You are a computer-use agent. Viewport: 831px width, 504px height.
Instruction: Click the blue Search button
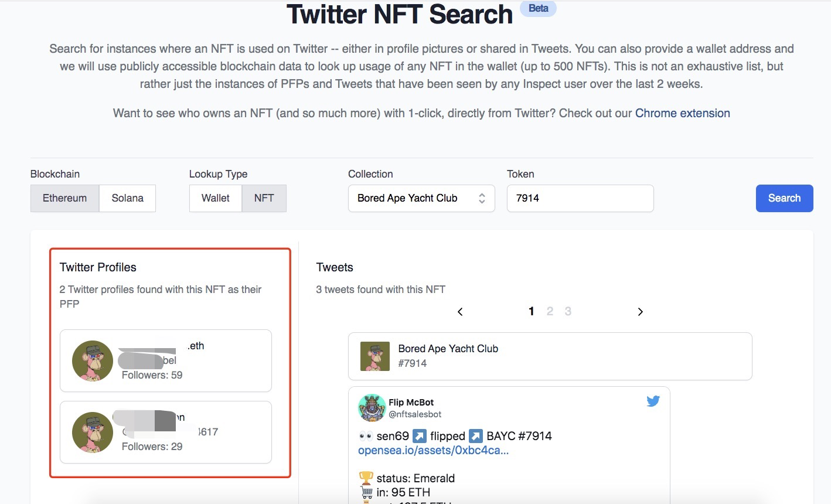tap(784, 198)
